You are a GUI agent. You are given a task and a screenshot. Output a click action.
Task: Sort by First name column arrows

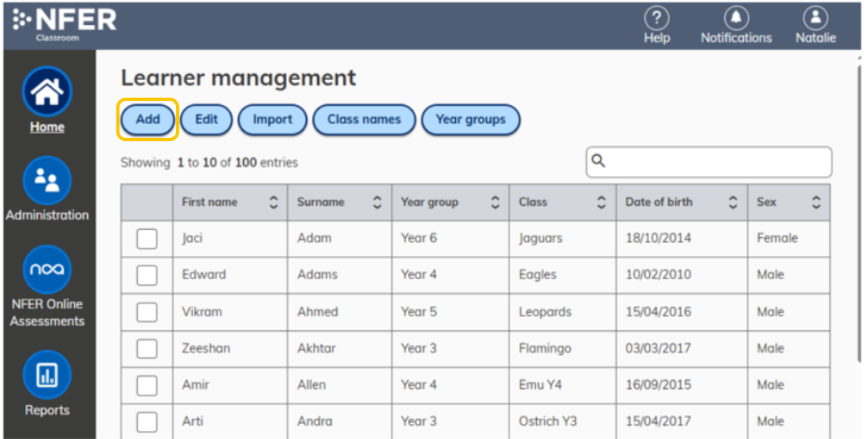[x=274, y=202]
